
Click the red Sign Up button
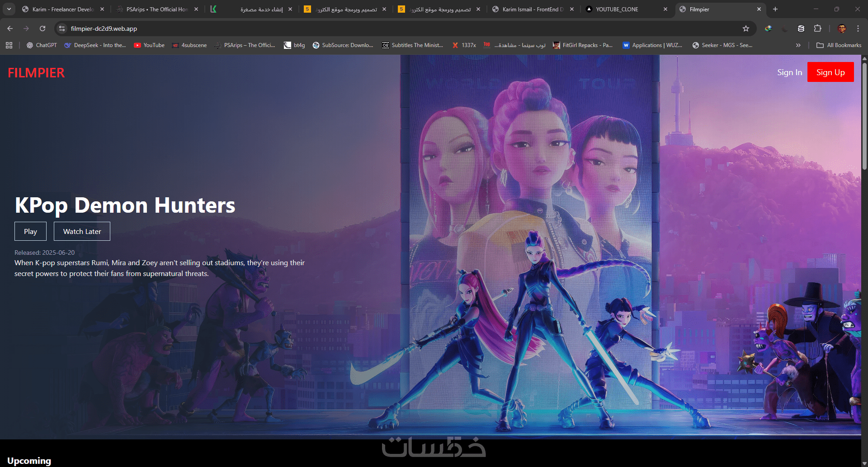coord(830,72)
